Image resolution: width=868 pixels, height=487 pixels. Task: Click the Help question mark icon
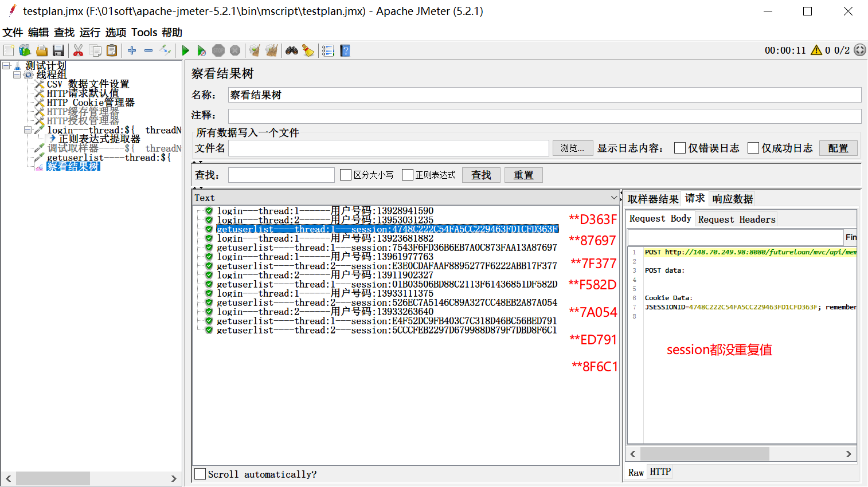[345, 51]
